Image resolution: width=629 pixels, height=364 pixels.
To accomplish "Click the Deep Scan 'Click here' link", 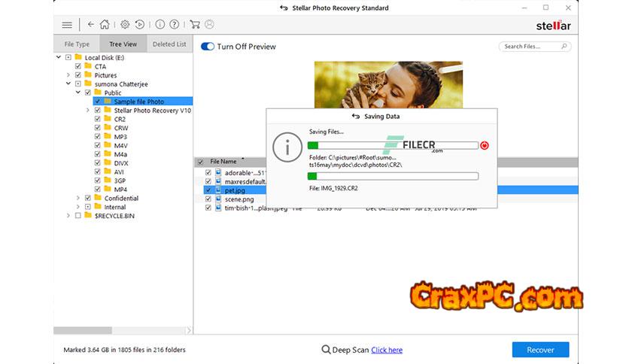I will (x=386, y=350).
